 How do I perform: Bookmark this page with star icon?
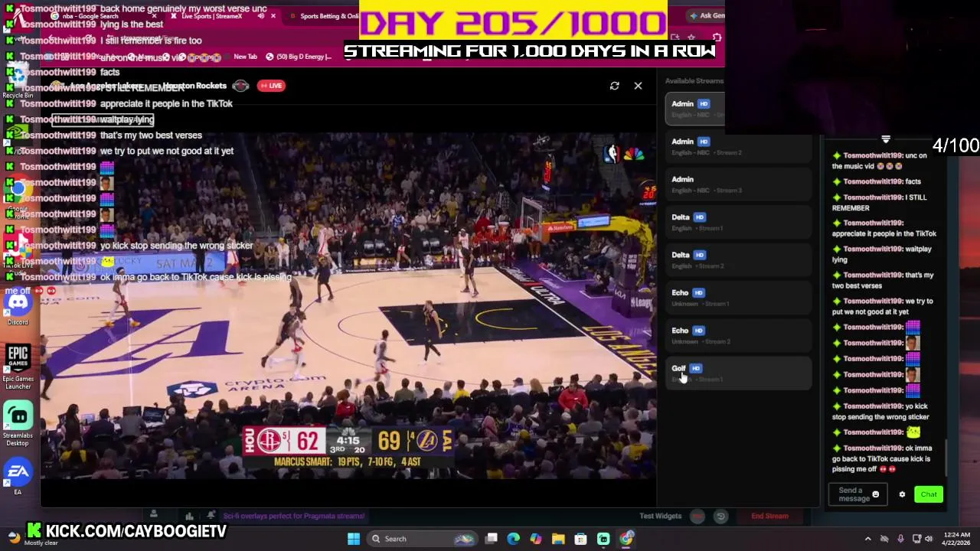click(x=691, y=37)
